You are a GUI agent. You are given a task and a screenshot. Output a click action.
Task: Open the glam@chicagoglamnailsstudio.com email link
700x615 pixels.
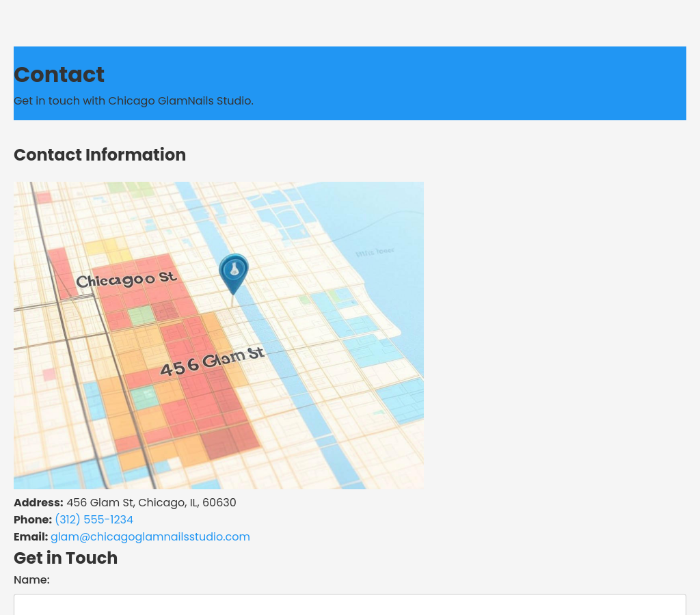[x=150, y=537]
